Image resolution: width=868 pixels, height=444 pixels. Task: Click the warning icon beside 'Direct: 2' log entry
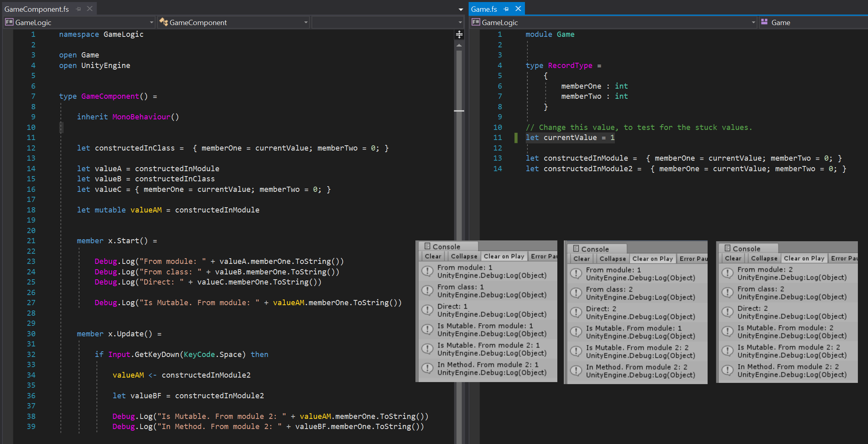(727, 312)
